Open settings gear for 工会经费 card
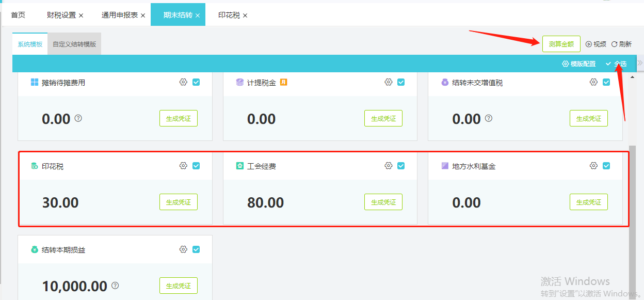This screenshot has height=300, width=644. coord(389,166)
